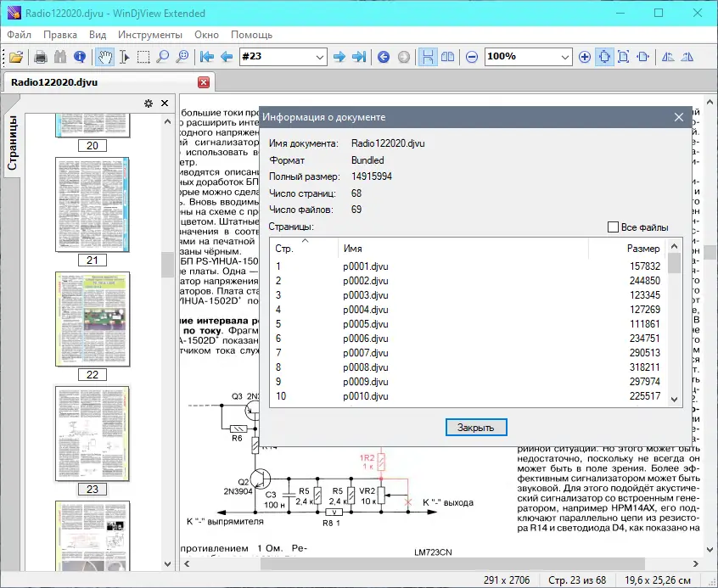Viewport: 718px width, 588px height.
Task: Rotate the page left
Action: [x=668, y=57]
